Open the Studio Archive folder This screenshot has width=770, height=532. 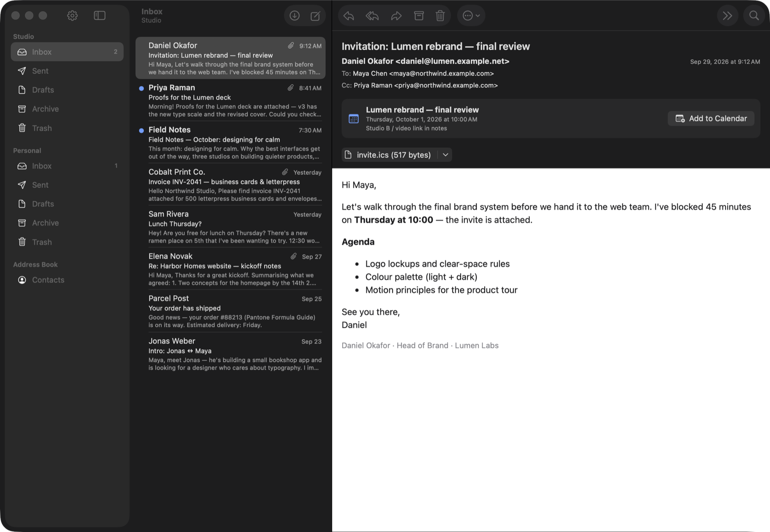(x=67, y=109)
